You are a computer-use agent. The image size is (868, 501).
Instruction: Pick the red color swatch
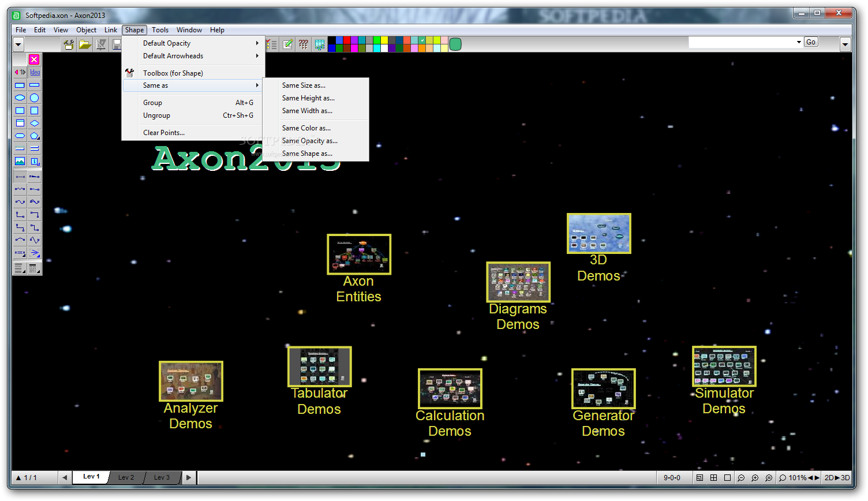347,40
